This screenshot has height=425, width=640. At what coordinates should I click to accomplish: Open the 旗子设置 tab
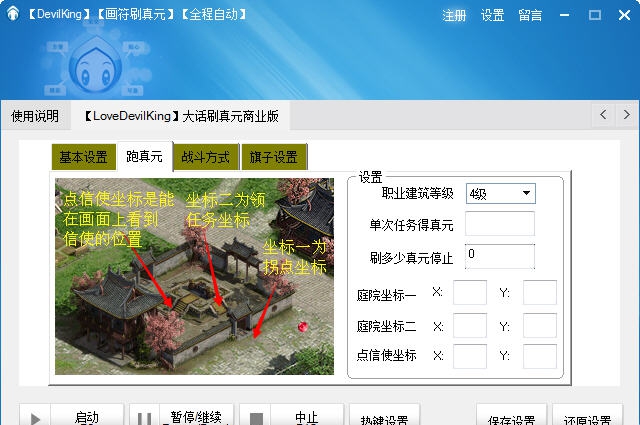(x=274, y=157)
